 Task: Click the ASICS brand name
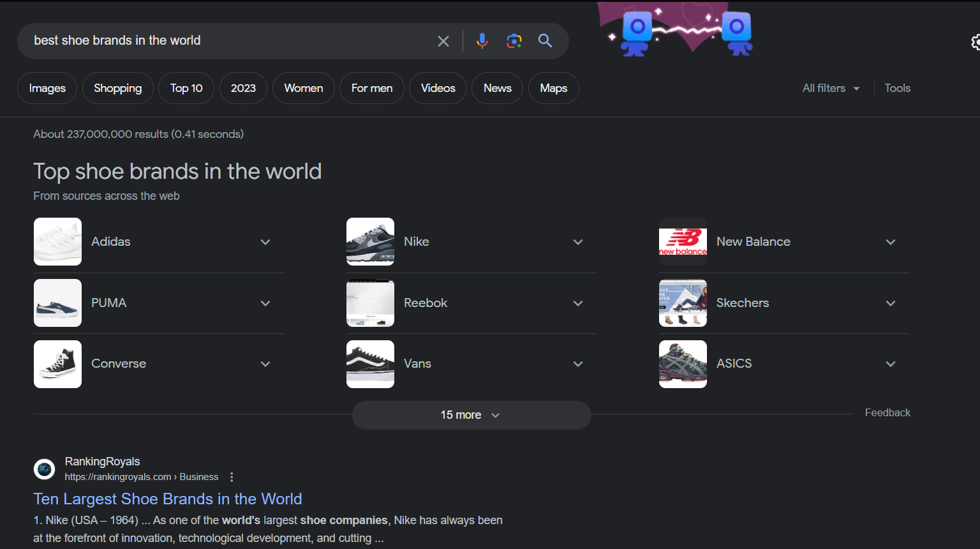(734, 363)
